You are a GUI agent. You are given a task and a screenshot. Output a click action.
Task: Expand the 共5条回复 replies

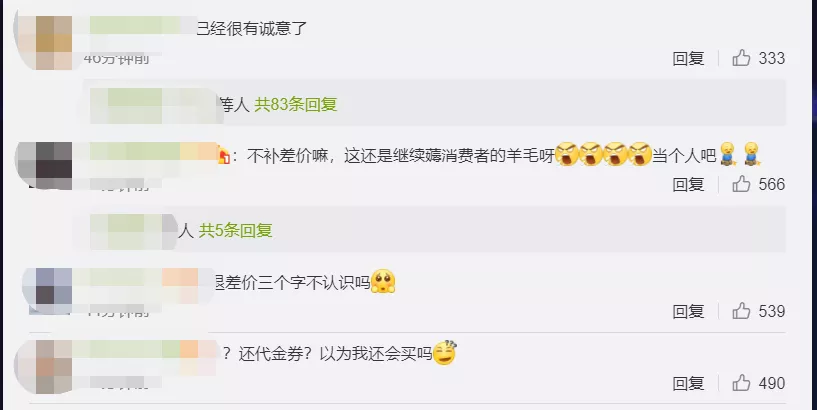[236, 230]
